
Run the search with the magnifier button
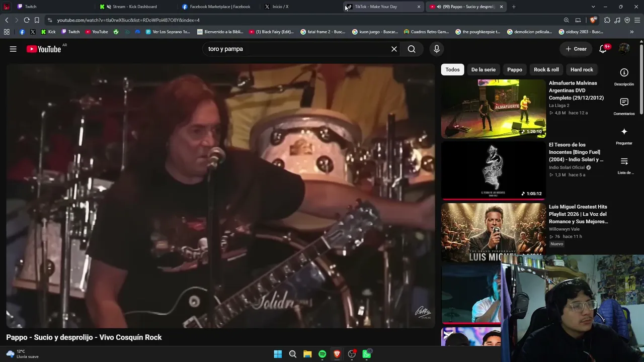click(x=412, y=49)
